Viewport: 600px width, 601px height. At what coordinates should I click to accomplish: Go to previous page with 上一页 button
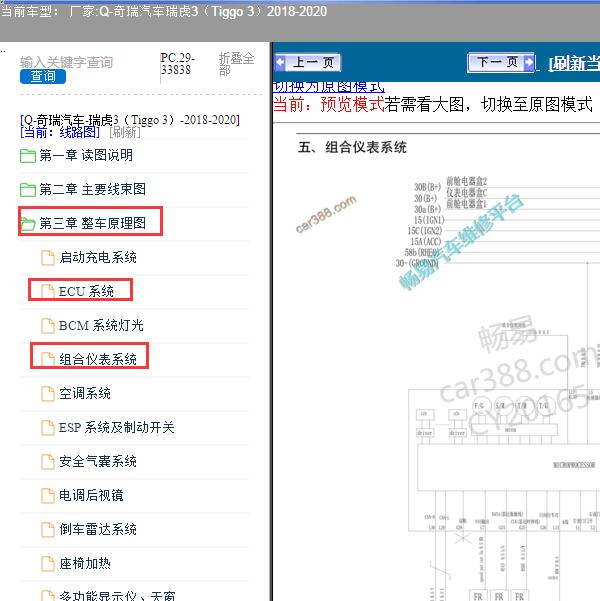click(x=307, y=62)
